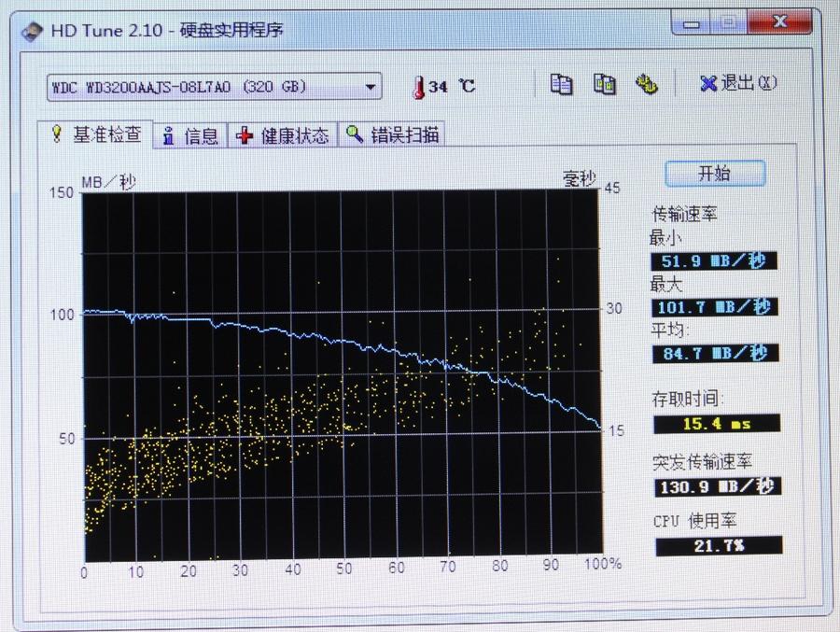
Task: Switch to the 信息 tab
Action: click(x=191, y=135)
